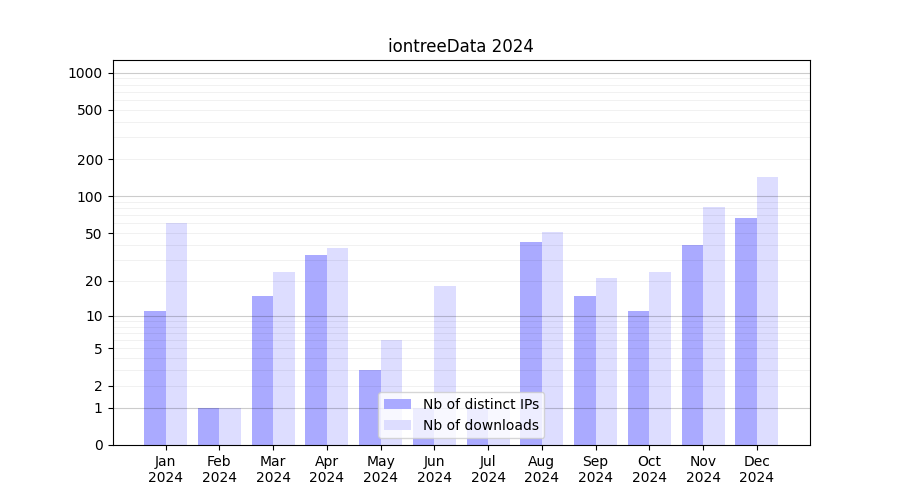
Task: Select the Sep 2024 x-axis label
Action: (595, 469)
